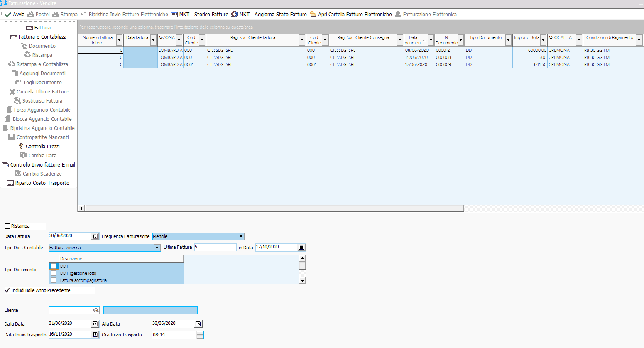Increase Ora Inizio Trasporto with up spinner
Screen dimensions: 644x348
(200, 333)
